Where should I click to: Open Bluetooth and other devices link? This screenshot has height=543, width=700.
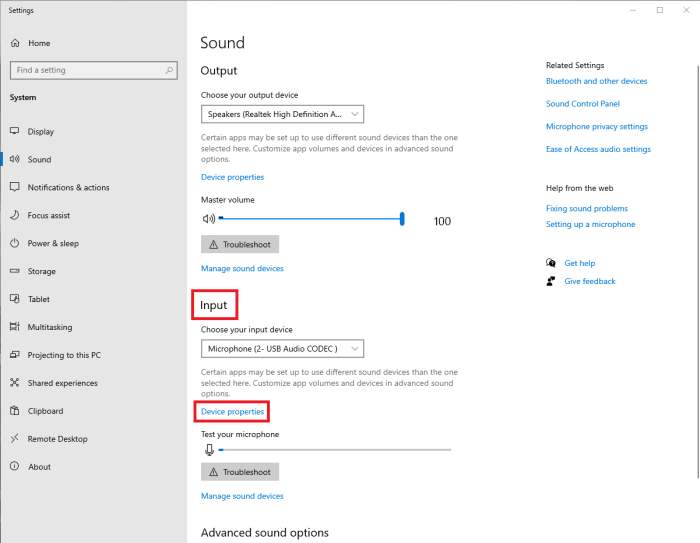596,81
